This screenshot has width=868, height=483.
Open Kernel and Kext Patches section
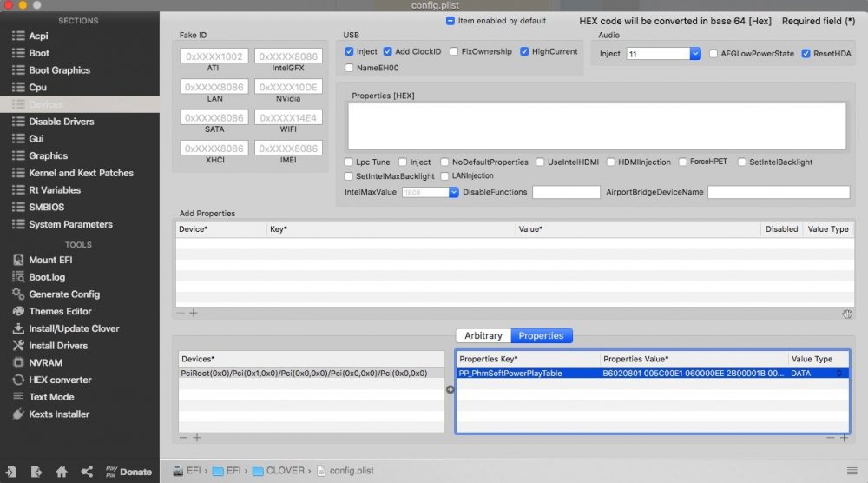tap(81, 173)
